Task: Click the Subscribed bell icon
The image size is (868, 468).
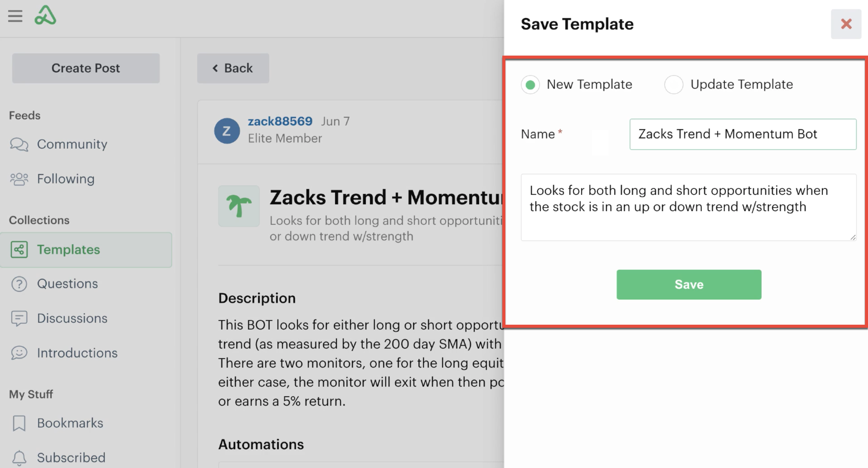Action: point(19,458)
